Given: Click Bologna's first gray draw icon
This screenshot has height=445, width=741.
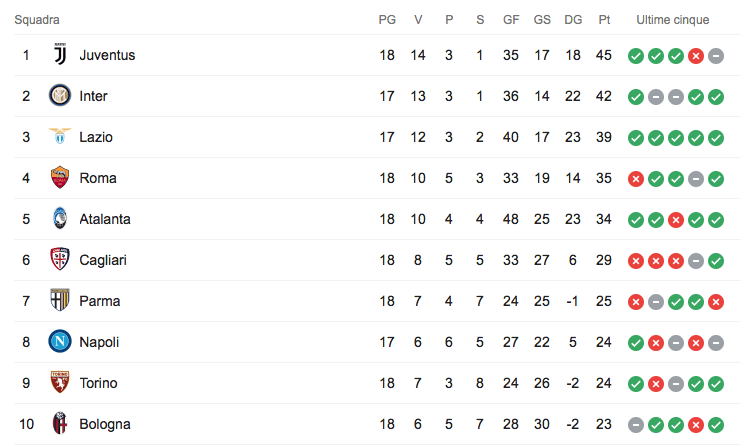Looking at the screenshot, I should 635,425.
